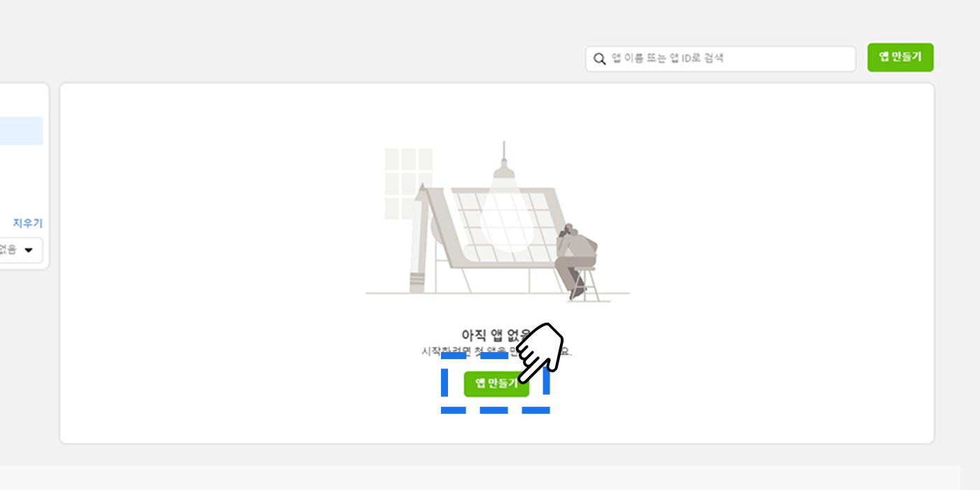The height and width of the screenshot is (490, 980).
Task: Expand the dropdown arrow next to 없음
Action: (29, 250)
